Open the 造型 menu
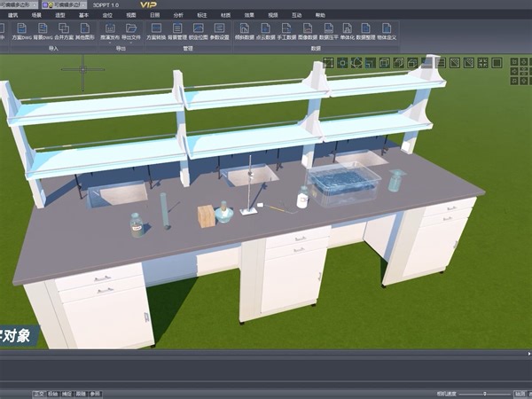Screen dimensions: 532x399 tap(60, 15)
